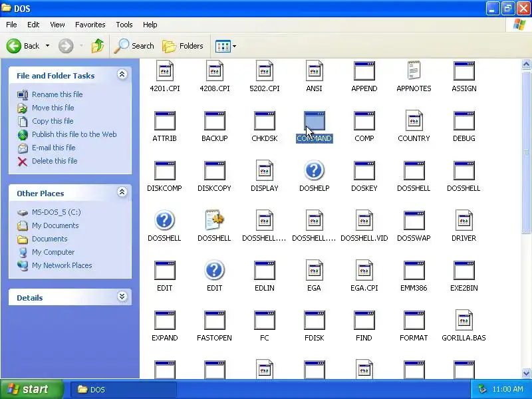Select the 4201.CPI file icon

pos(164,70)
